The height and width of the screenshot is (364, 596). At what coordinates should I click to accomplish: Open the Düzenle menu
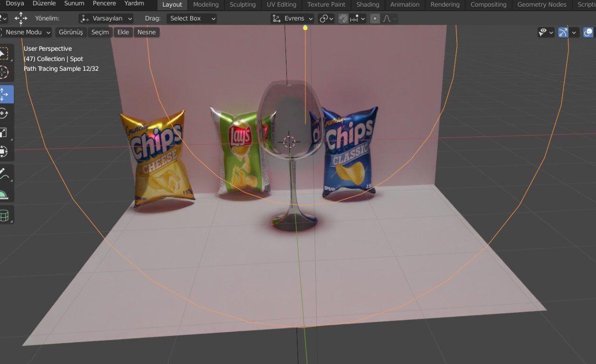pyautogui.click(x=44, y=4)
